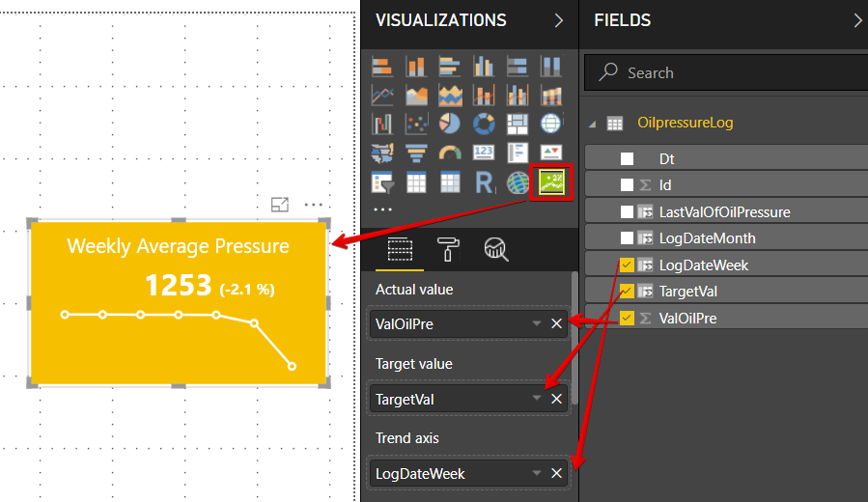Choose the gauge visualization
Screen dimensions: 868x502
pyautogui.click(x=451, y=153)
